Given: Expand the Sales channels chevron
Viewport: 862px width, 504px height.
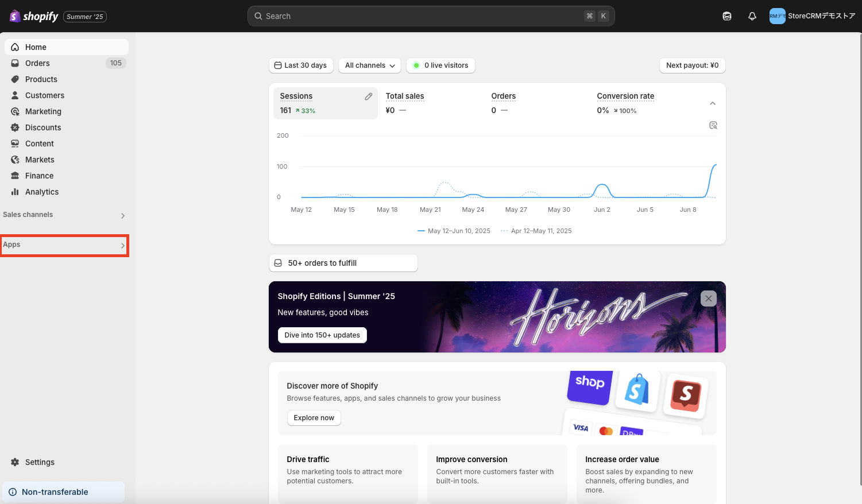Looking at the screenshot, I should tap(123, 216).
